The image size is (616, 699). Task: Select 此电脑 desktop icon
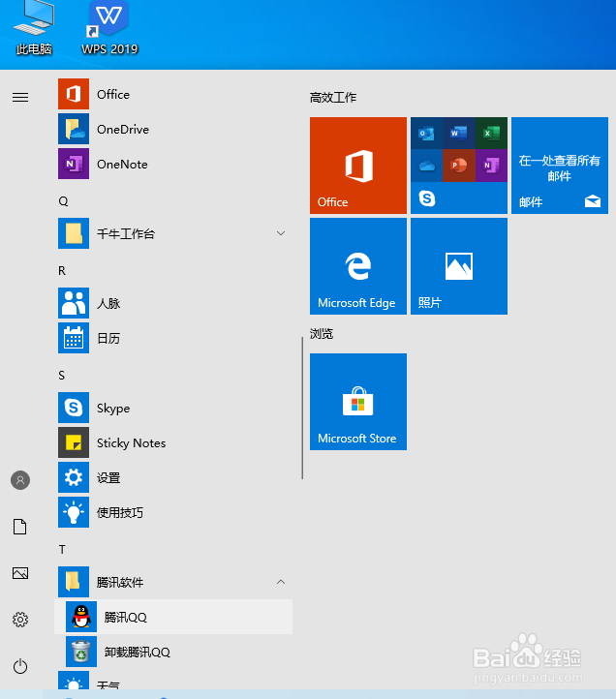tap(34, 28)
